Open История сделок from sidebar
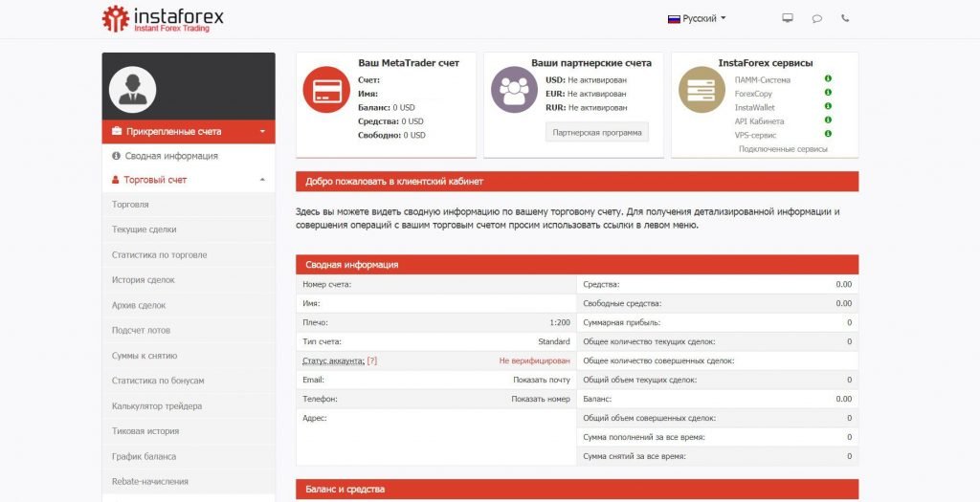This screenshot has width=980, height=502. (x=143, y=280)
